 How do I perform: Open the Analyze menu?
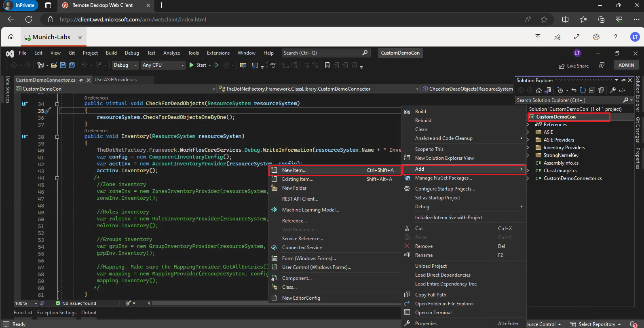[171, 53]
